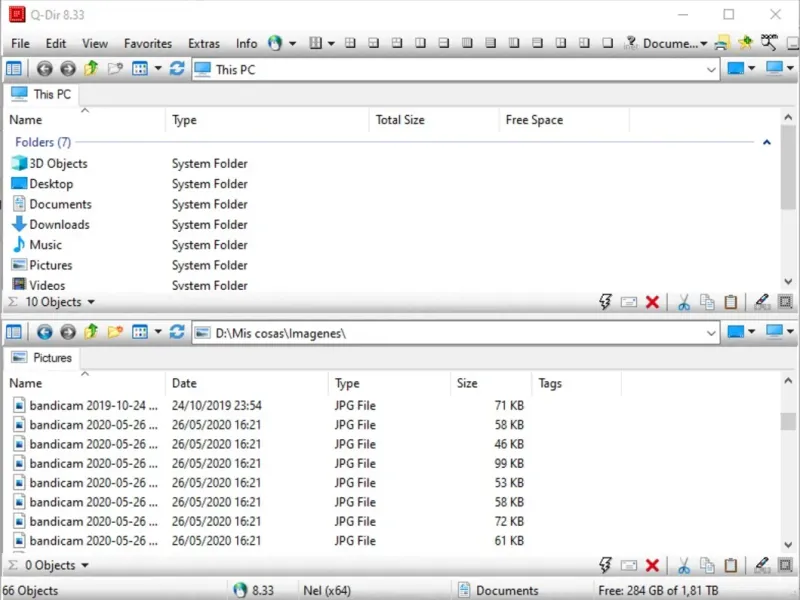Collapse the Folders (7) group
Viewport: 800px width, 600px height.
point(766,142)
